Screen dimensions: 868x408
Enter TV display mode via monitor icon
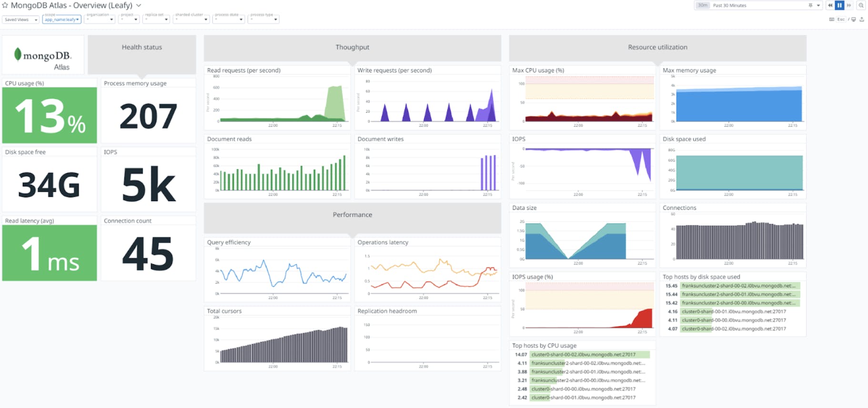pos(853,20)
